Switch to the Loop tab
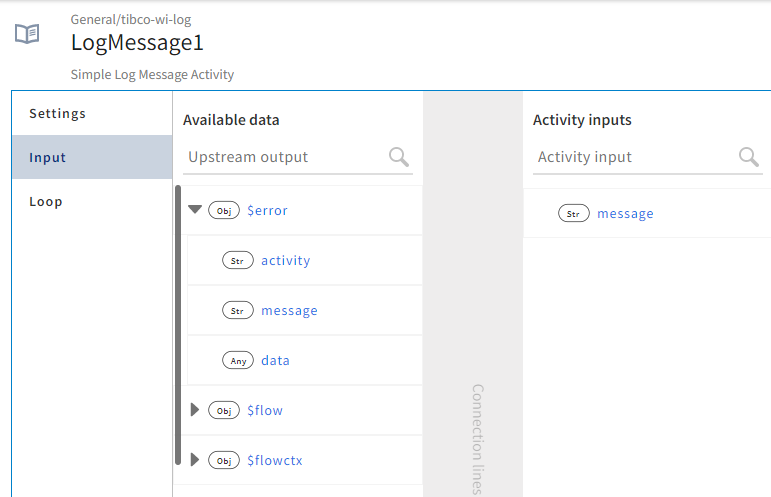Screen dimensions: 771x497 46,201
